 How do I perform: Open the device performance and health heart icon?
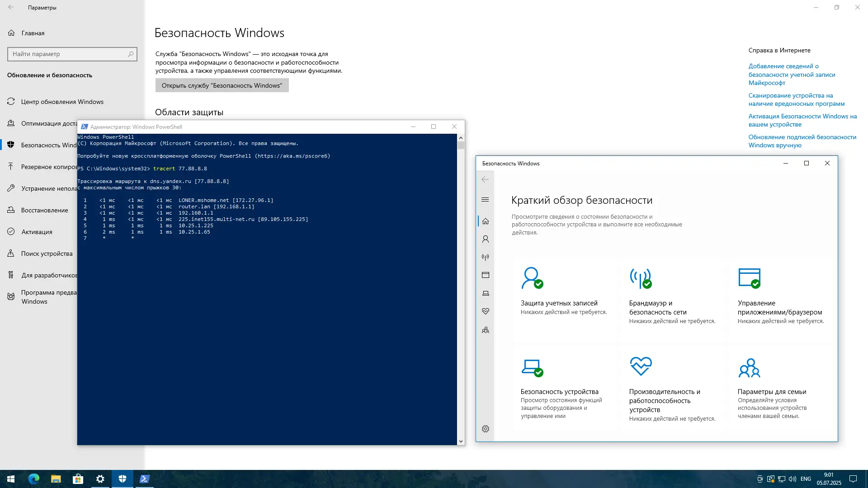[485, 311]
